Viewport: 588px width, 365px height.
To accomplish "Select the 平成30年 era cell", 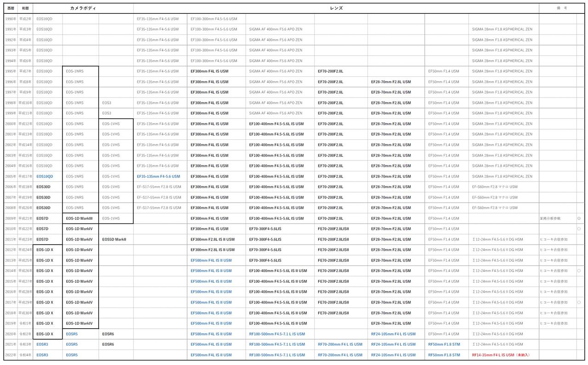I will (25, 313).
